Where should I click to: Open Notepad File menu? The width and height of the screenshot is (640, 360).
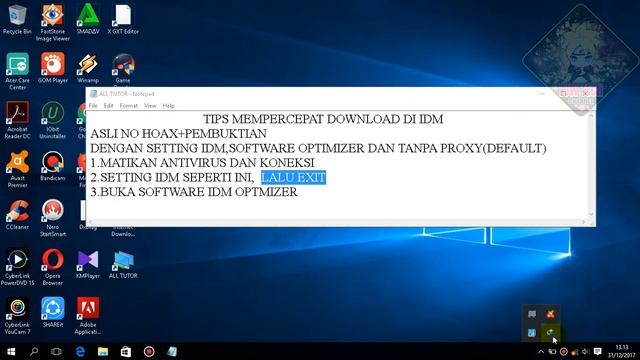(x=93, y=106)
